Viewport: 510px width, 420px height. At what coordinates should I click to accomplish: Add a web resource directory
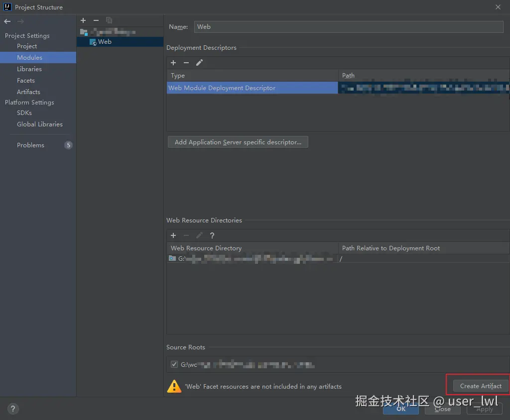173,235
